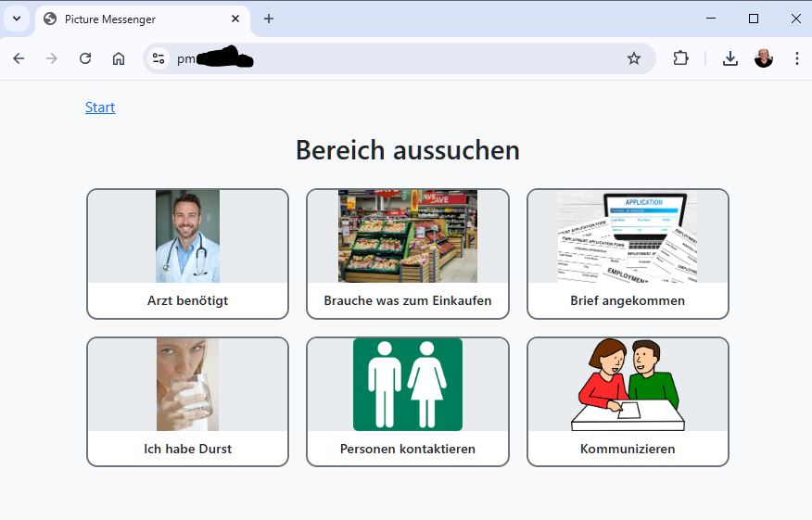Follow the Start link
The height and width of the screenshot is (520, 812).
[x=100, y=108]
